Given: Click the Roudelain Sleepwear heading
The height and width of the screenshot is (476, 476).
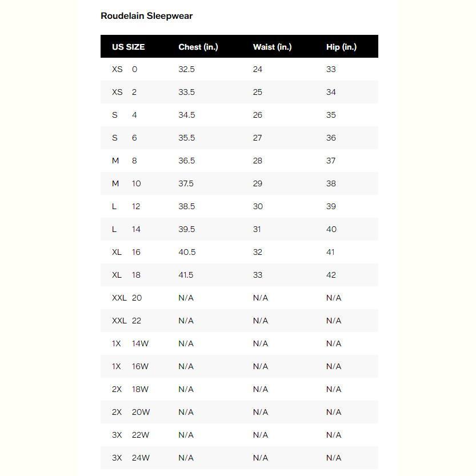Looking at the screenshot, I should click(x=146, y=16).
